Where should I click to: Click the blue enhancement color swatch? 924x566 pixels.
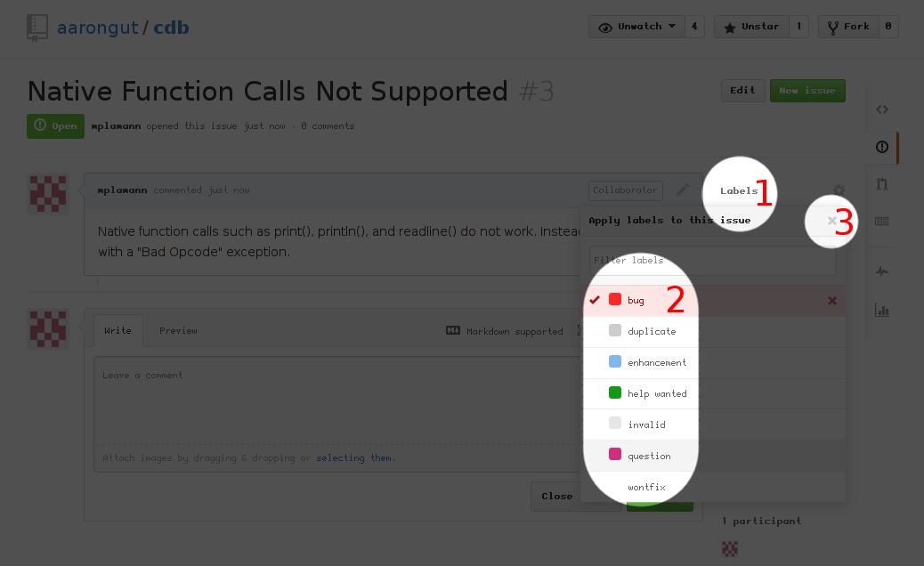pos(615,362)
